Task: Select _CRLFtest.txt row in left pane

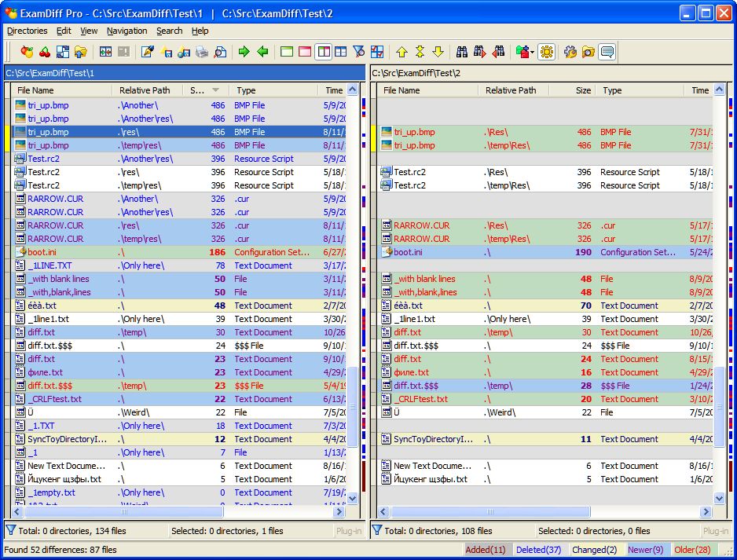Action: 180,399
